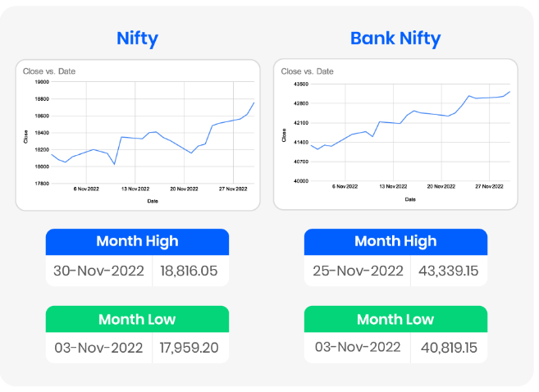
Task: Click the 43500 y-axis label in the Bank Nifty chart
Action: (298, 84)
